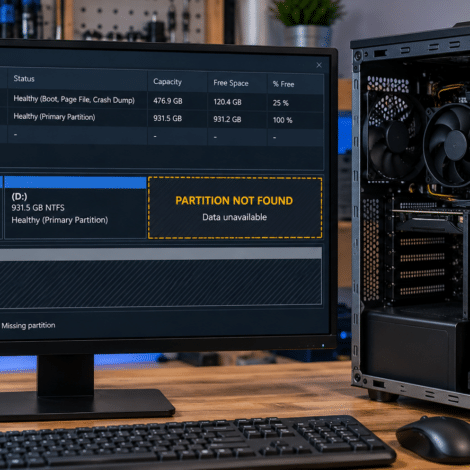This screenshot has height=470, width=470.
Task: Click the 931.5 GB capacity cell in table
Action: coord(167,118)
